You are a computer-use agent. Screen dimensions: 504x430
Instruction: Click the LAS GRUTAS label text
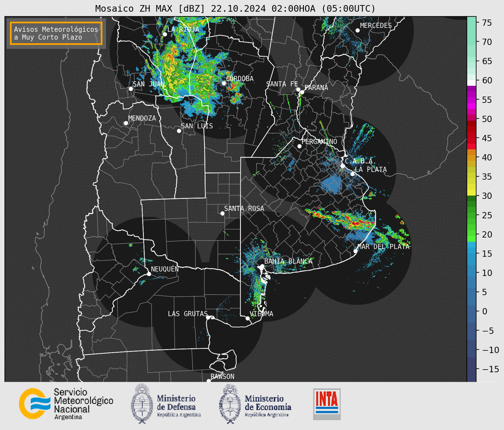[x=188, y=314]
